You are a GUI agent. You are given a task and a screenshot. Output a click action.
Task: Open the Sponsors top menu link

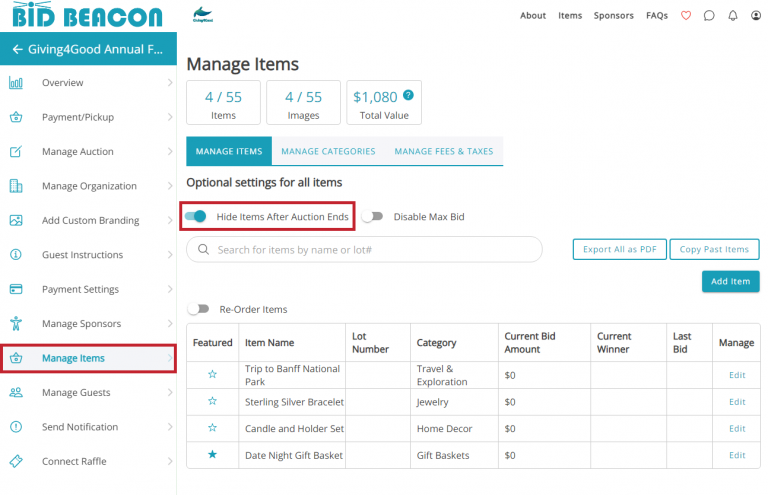pyautogui.click(x=613, y=16)
